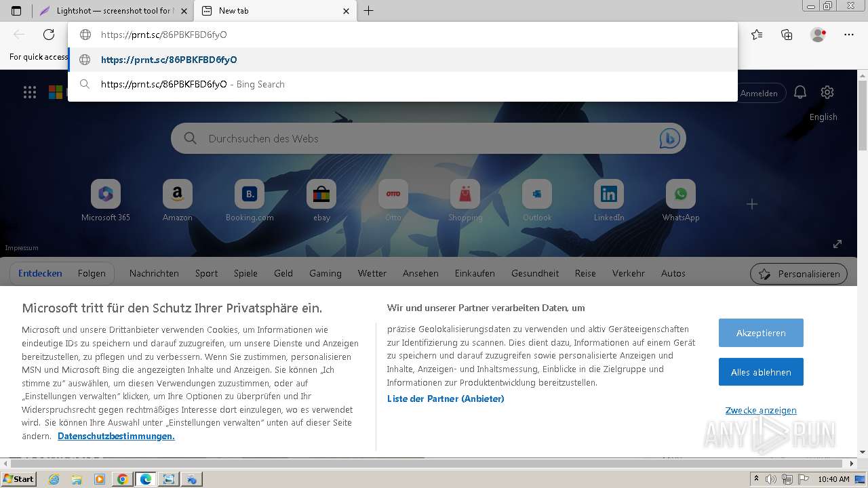868x488 pixels.
Task: Open the Outlook shortcut tile
Action: (x=537, y=201)
